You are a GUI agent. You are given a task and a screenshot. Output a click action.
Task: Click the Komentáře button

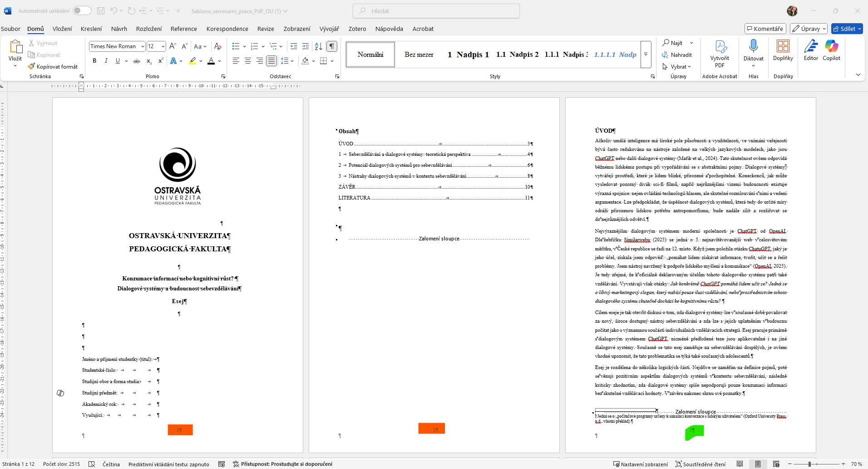765,29
